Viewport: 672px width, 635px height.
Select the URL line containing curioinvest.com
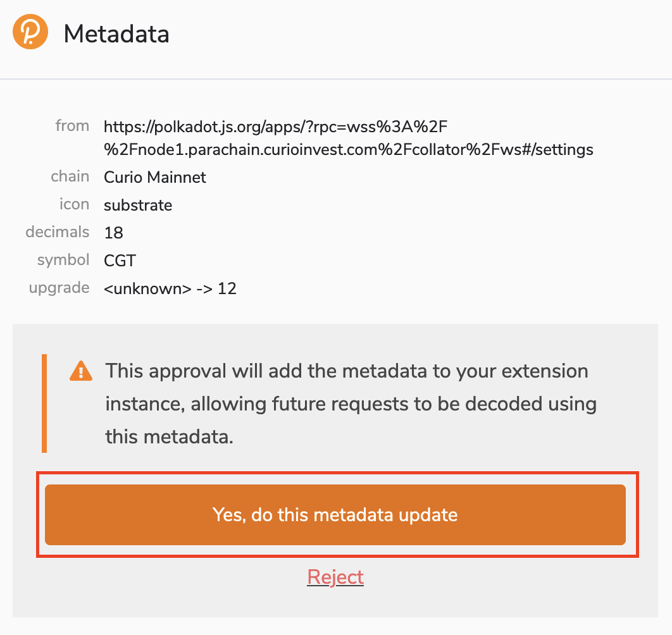[x=349, y=149]
